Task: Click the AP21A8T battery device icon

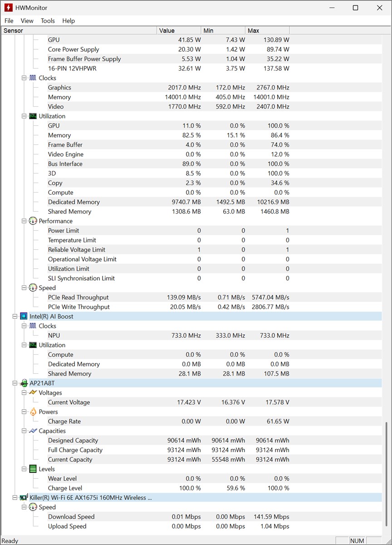Action: coord(24,383)
